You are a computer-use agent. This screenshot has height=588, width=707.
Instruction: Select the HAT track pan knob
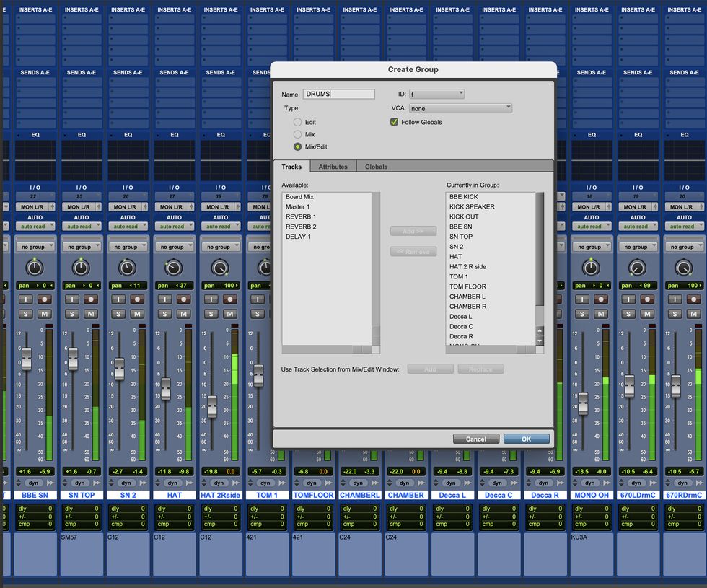coord(174,268)
